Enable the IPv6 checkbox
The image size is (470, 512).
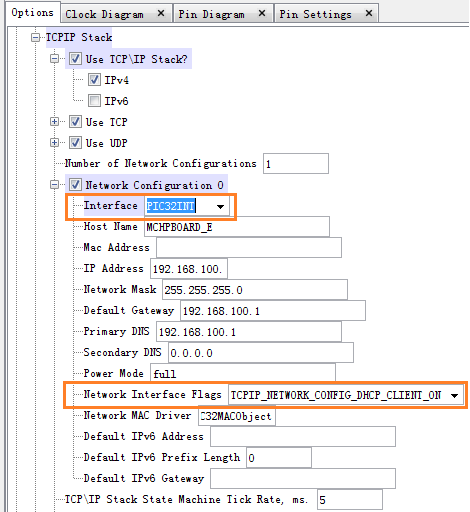(94, 100)
